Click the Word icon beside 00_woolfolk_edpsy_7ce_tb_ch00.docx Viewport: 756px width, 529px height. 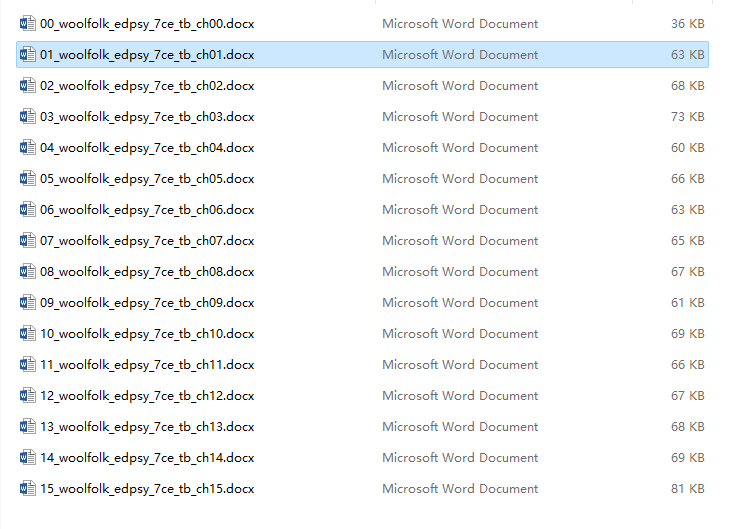(27, 23)
